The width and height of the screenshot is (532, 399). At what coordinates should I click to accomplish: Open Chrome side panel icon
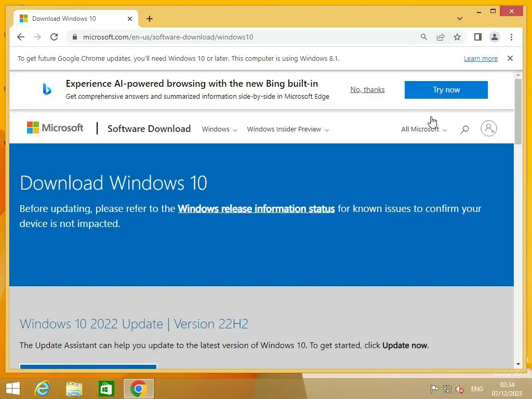(478, 37)
